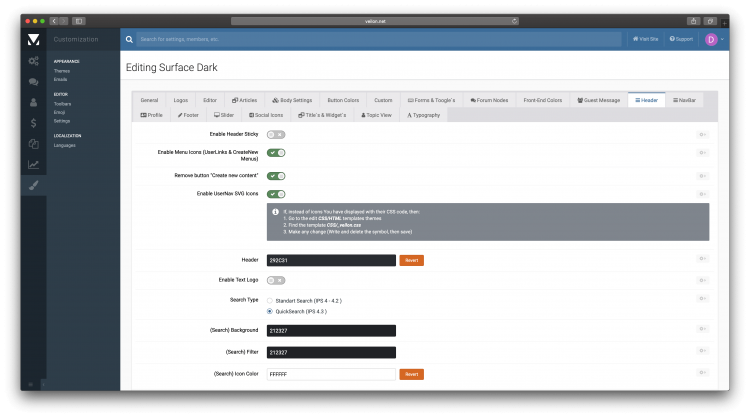The image size is (750, 418).
Task: Open the Community chat bubbles sidebar icon
Action: [33, 82]
